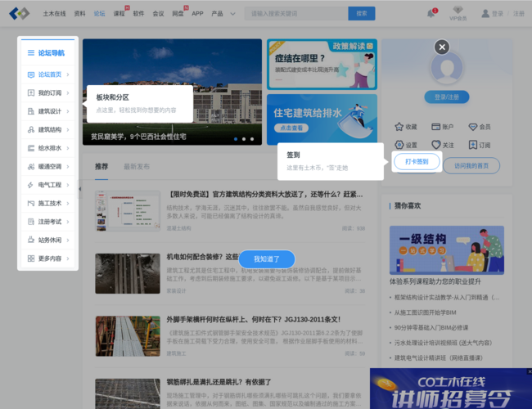Open 课程 in top navigation
Image resolution: width=532 pixels, height=409 pixels.
point(119,14)
